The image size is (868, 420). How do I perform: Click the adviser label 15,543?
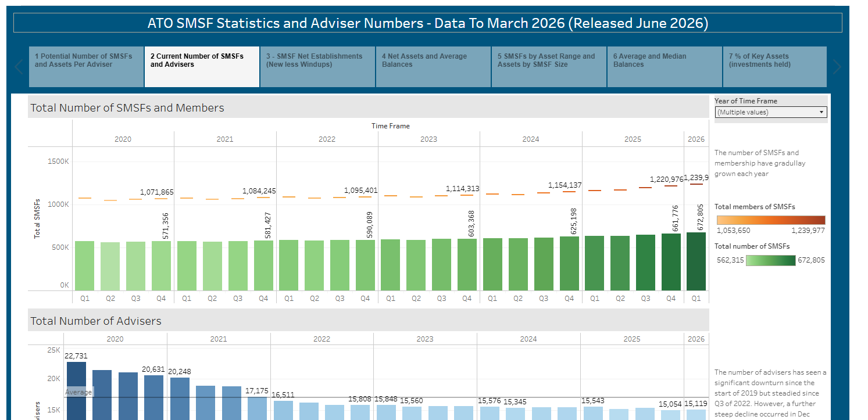[x=593, y=401]
